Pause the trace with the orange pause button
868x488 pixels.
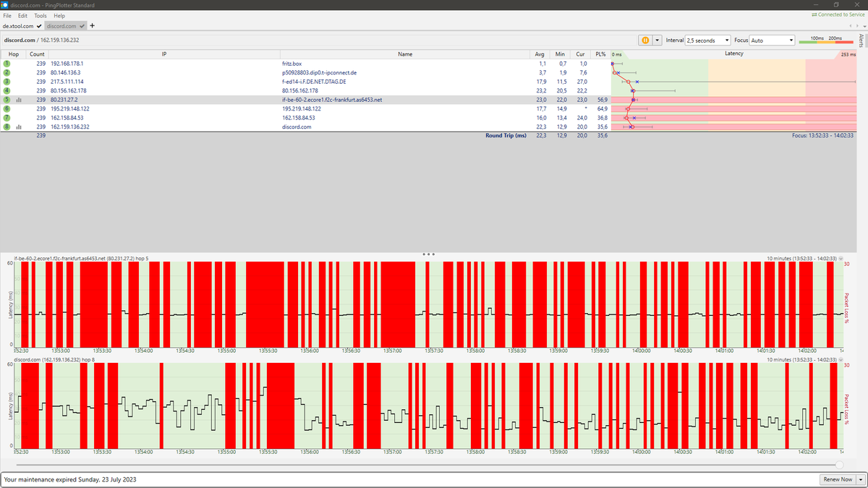(644, 40)
